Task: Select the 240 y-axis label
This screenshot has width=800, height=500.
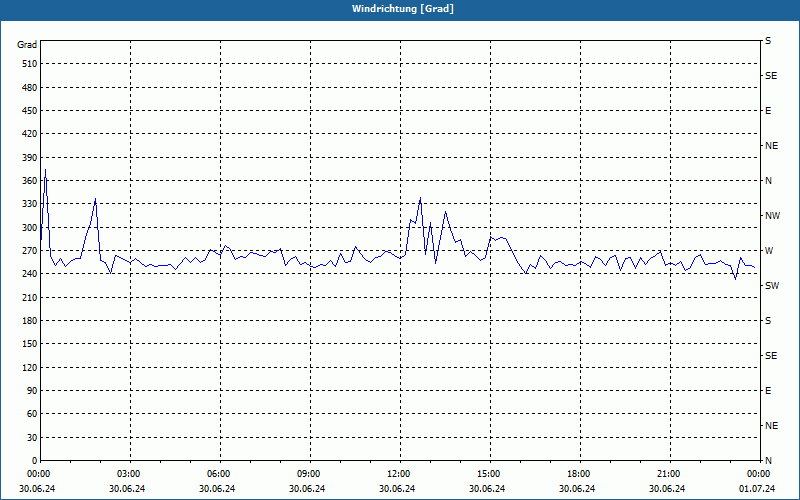Action: 30,274
